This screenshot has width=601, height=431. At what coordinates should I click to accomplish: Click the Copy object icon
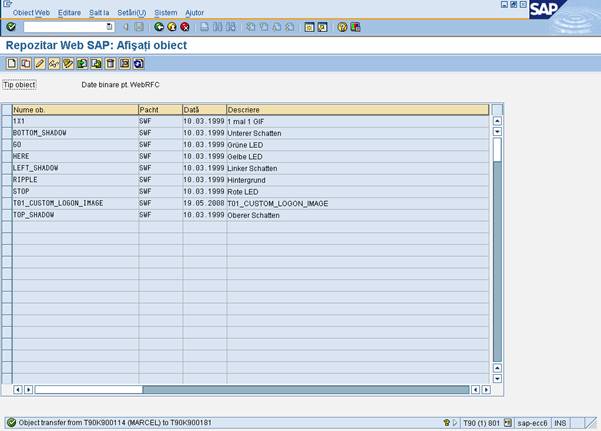(26, 63)
